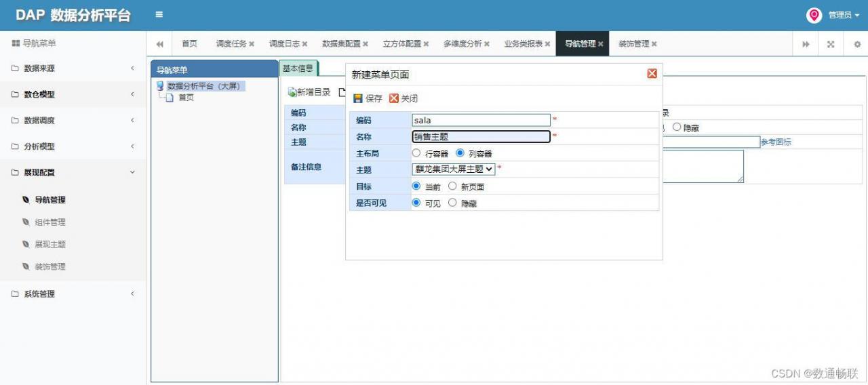The image size is (868, 385).
Task: Click the 数据分析平台 tree node icon
Action: 160,86
